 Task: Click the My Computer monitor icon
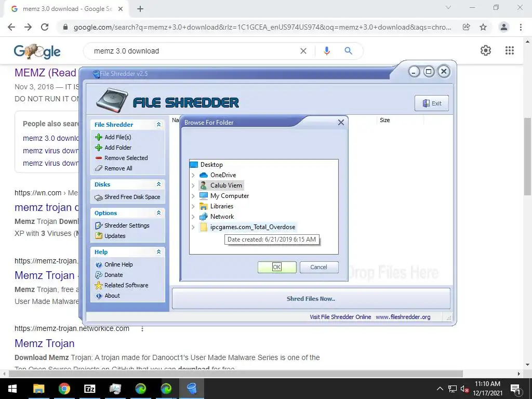(203, 196)
